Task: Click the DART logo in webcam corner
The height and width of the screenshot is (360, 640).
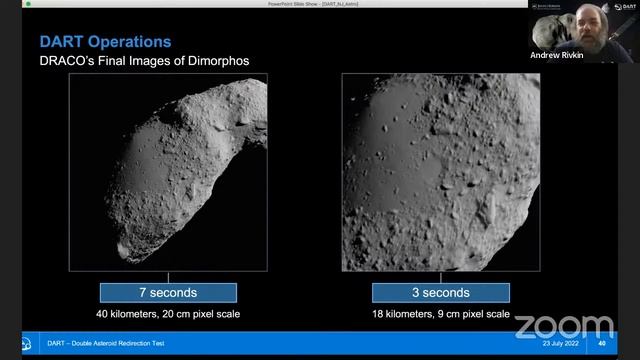Action: (625, 7)
